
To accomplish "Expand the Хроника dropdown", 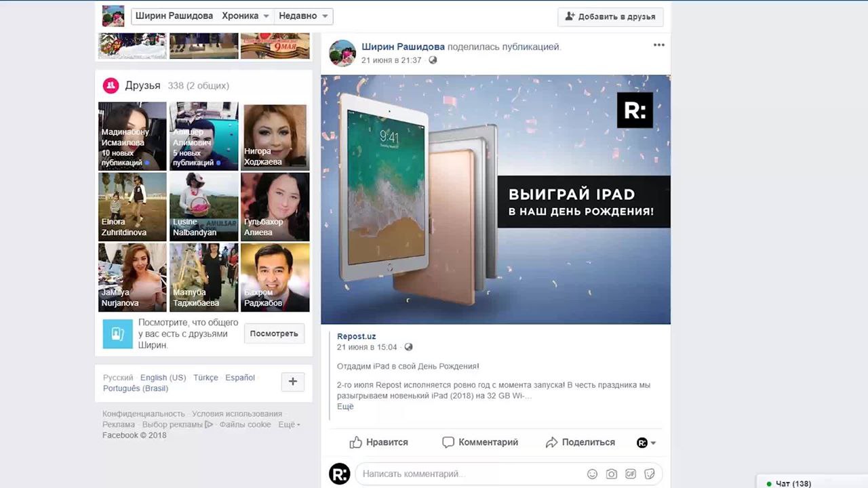I will tap(245, 16).
